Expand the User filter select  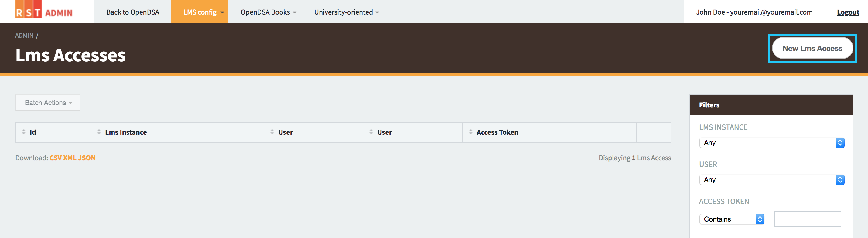click(x=772, y=180)
